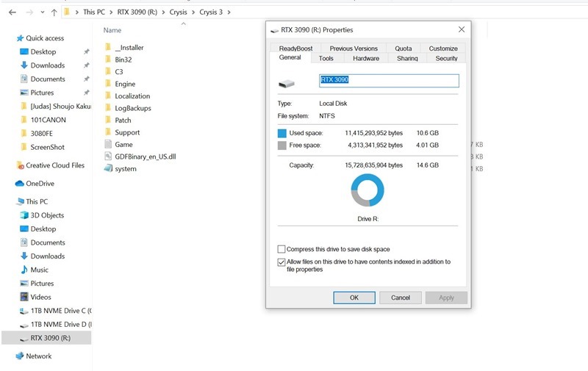Select Documents icon under This PC
Screen dimensions: 588x371
click(24, 242)
